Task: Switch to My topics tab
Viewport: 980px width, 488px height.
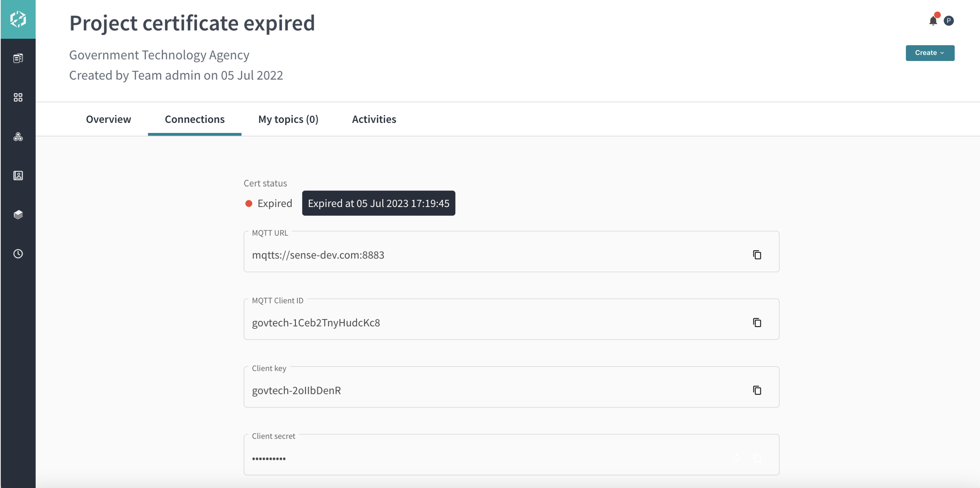Action: pyautogui.click(x=288, y=119)
